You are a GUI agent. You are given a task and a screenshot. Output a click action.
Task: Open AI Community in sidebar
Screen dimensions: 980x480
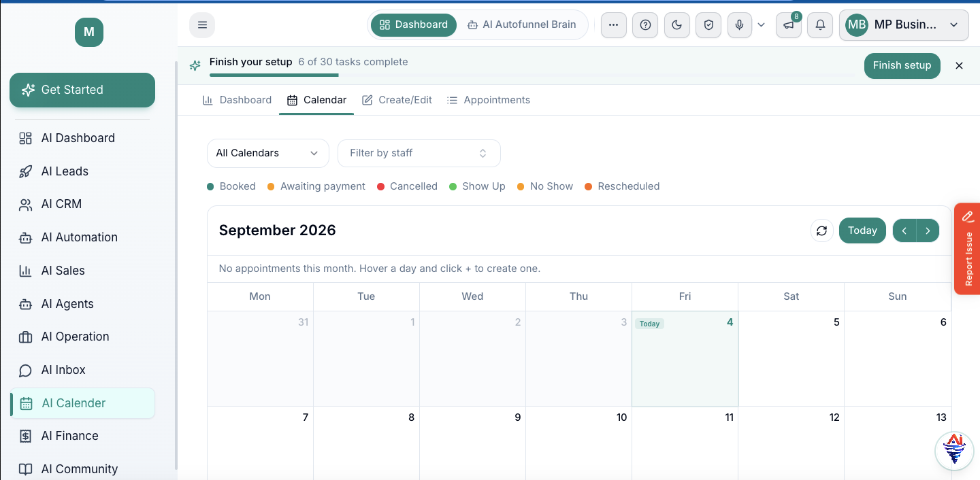[x=82, y=469]
